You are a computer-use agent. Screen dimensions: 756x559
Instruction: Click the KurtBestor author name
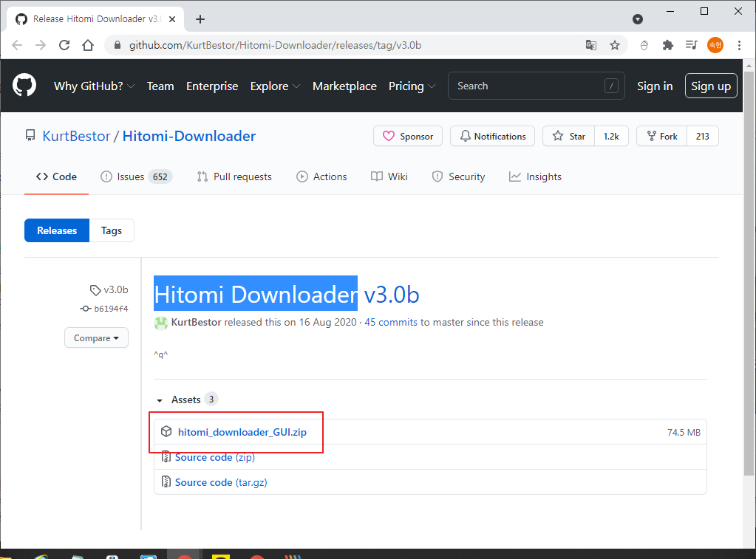pyautogui.click(x=196, y=322)
